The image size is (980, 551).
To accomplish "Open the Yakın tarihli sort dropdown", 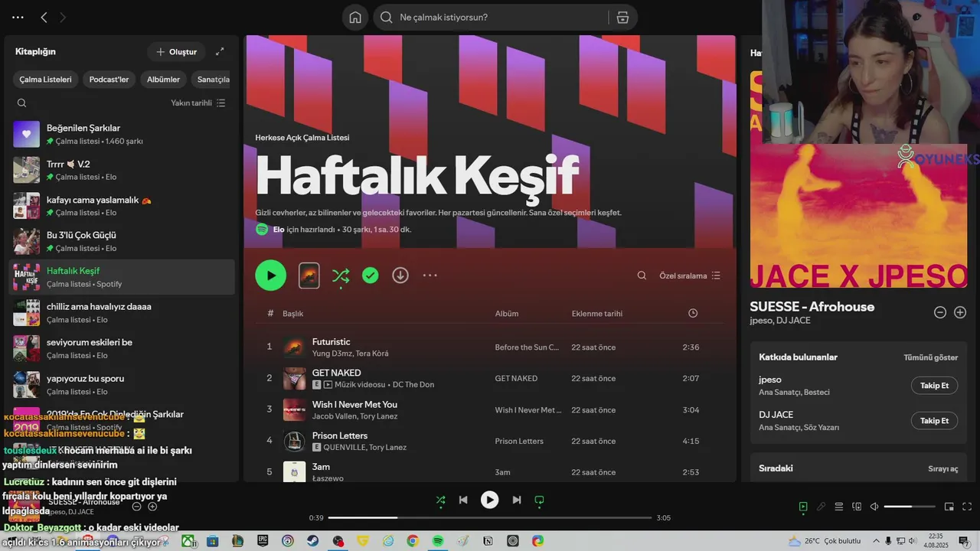I will point(198,103).
